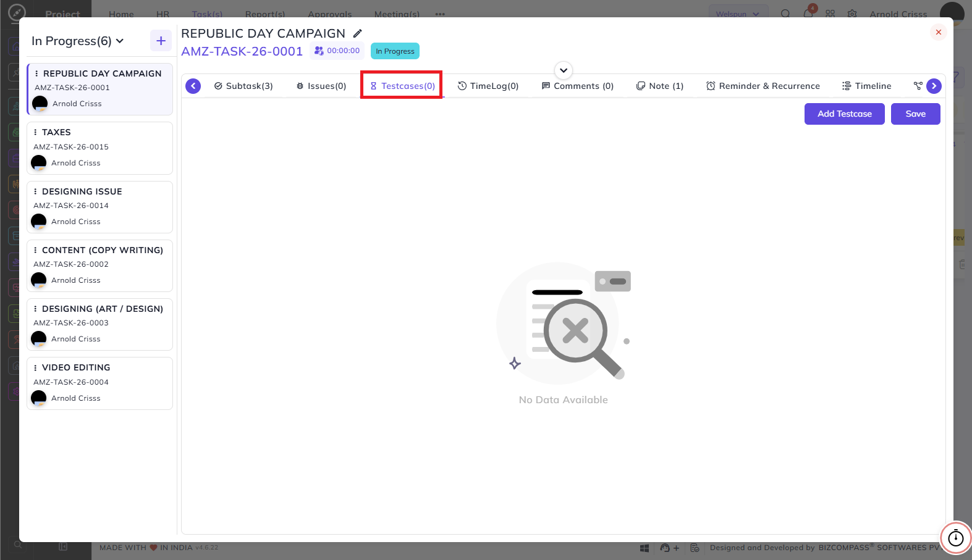Click Arnold Crisss avatar on the VIDEO EDITING card
Image resolution: width=972 pixels, height=560 pixels.
tap(39, 398)
